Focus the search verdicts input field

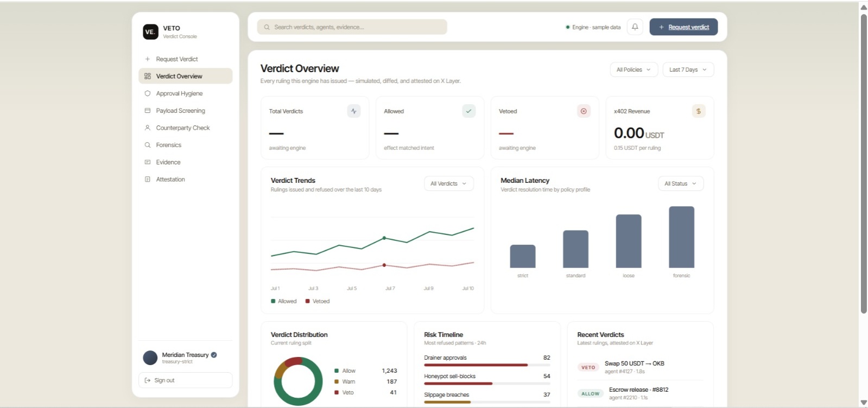pos(352,27)
